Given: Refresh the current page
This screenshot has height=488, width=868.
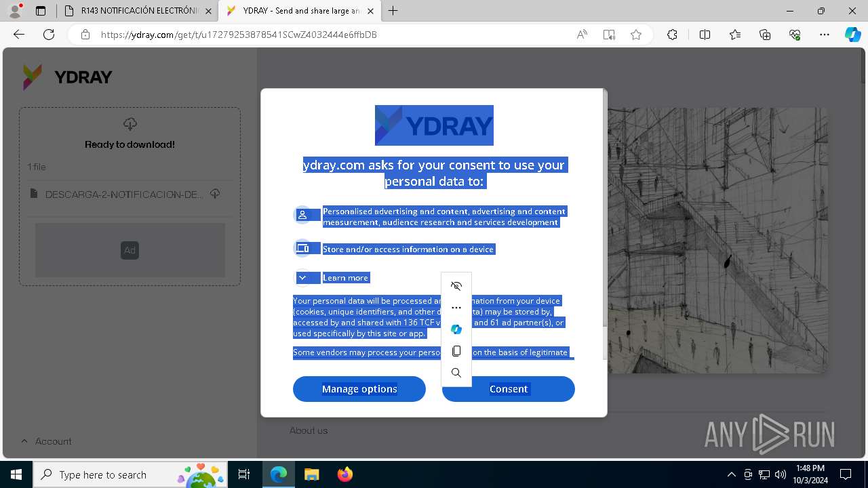Looking at the screenshot, I should tap(49, 35).
